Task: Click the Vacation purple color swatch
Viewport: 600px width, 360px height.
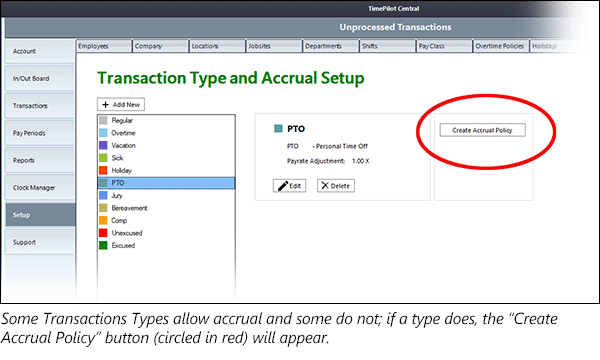Action: [103, 145]
